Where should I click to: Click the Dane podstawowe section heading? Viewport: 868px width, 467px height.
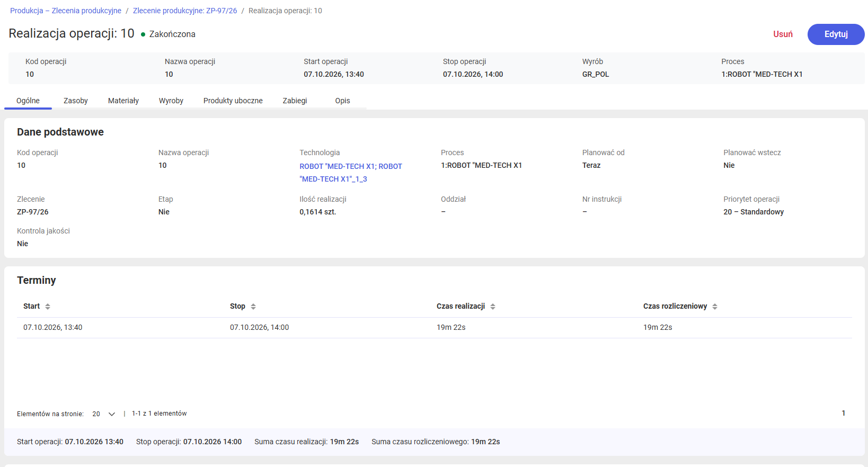[60, 132]
